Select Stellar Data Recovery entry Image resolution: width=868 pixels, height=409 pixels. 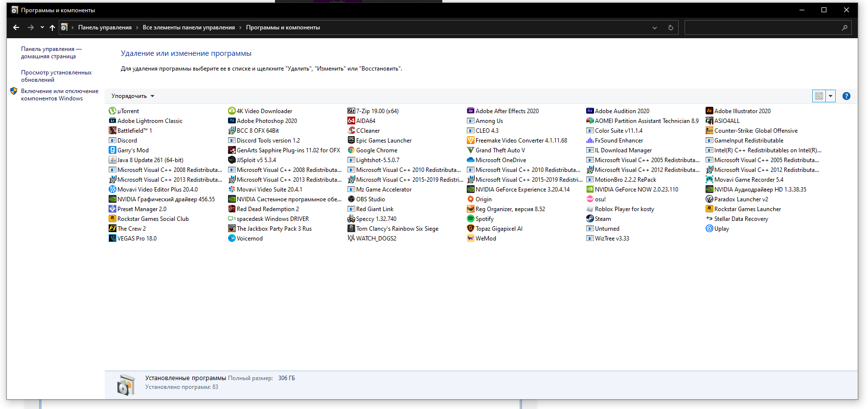click(x=737, y=219)
